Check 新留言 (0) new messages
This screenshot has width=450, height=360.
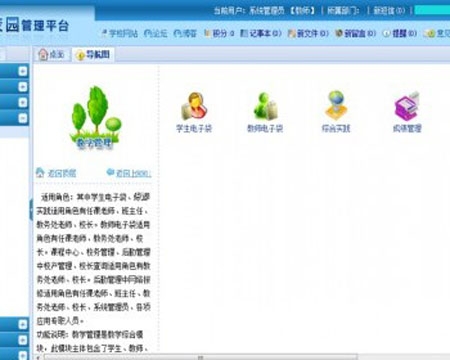click(356, 33)
